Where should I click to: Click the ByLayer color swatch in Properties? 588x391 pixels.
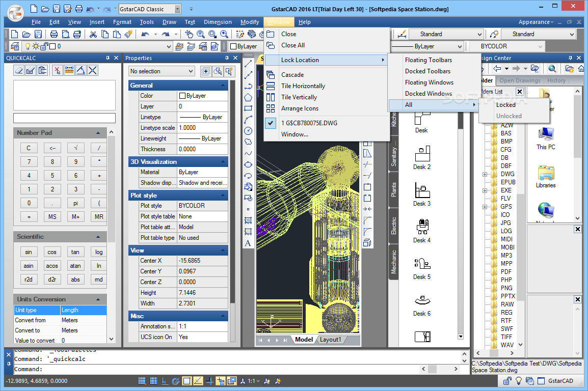pos(182,96)
